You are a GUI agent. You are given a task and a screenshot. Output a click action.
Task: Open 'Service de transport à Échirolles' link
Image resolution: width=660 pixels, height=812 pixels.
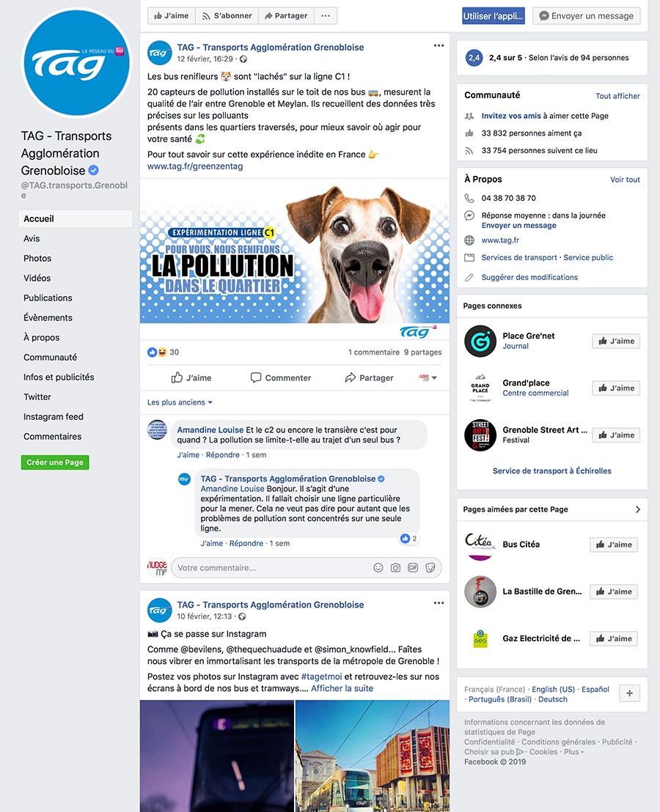[x=551, y=470]
